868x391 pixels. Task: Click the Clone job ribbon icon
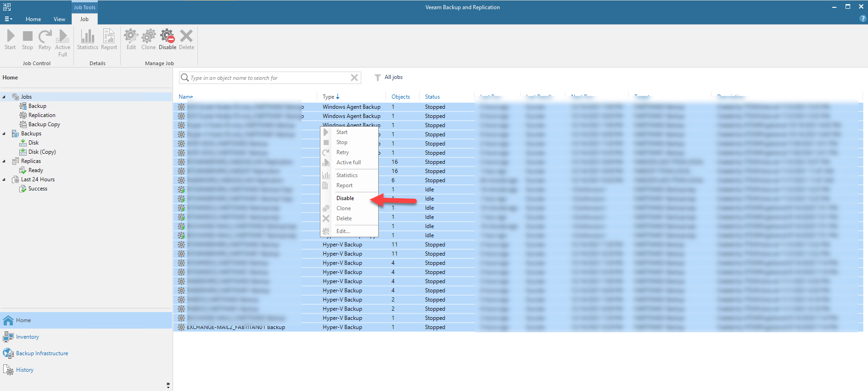point(149,36)
